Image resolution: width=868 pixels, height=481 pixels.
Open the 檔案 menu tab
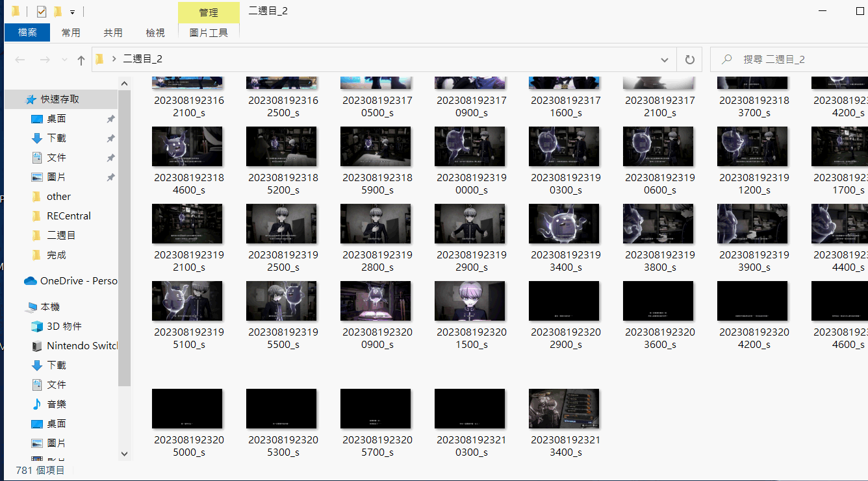(27, 32)
